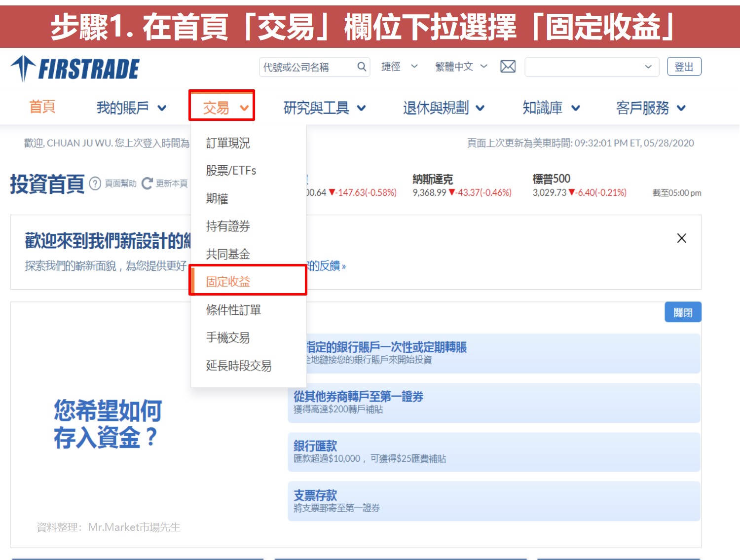Select 條件性訂單 menu item
This screenshot has height=560, width=740.
click(x=249, y=310)
